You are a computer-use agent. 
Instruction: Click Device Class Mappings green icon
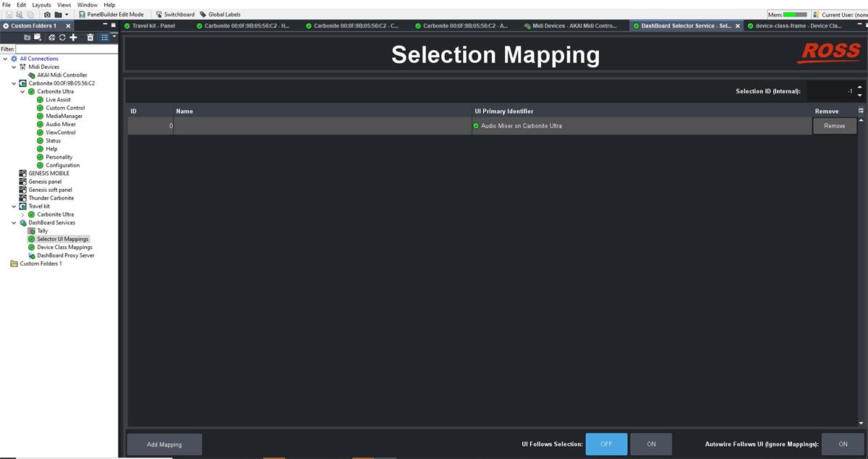coord(31,247)
